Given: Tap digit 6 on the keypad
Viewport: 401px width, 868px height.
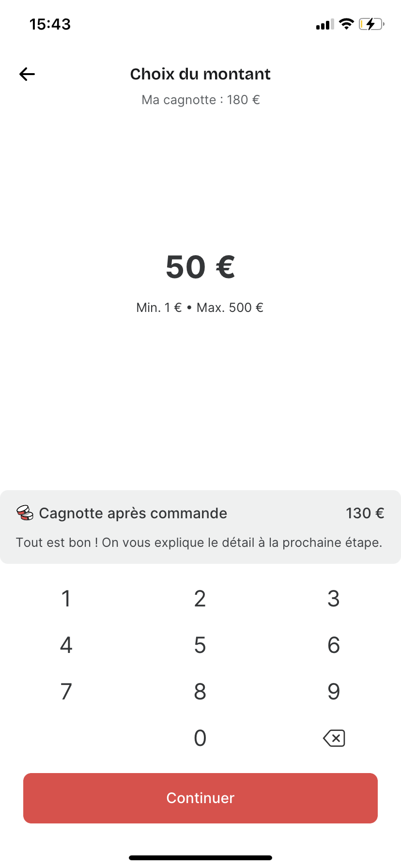Looking at the screenshot, I should [334, 645].
